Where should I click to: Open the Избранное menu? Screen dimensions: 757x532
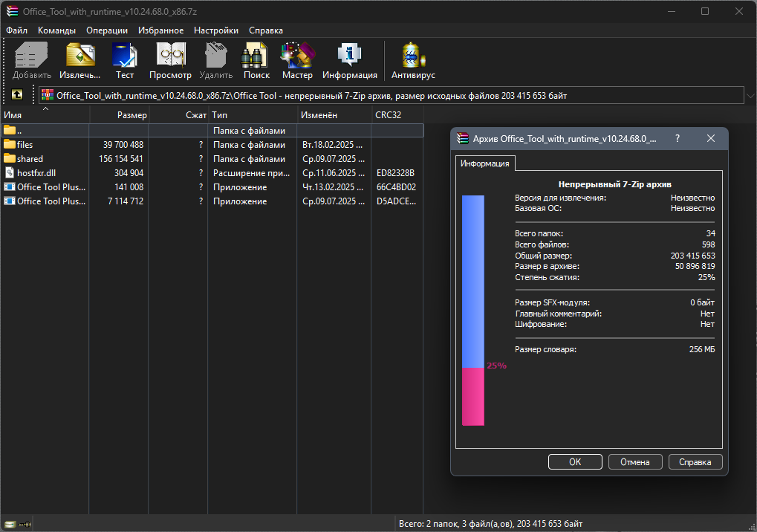[x=160, y=30]
